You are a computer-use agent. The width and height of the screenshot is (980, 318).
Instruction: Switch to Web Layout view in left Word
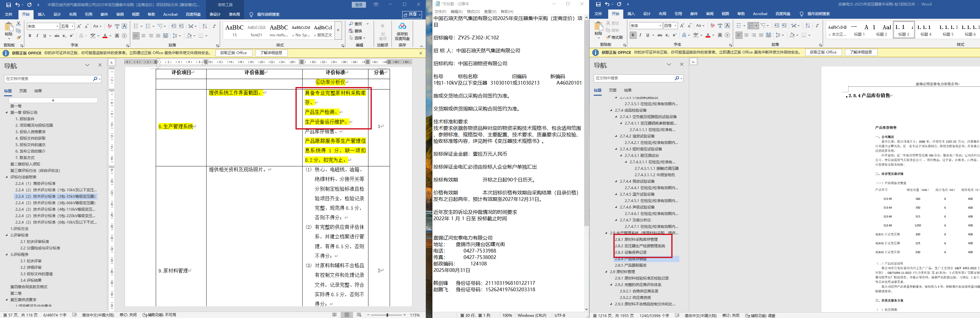(359, 315)
